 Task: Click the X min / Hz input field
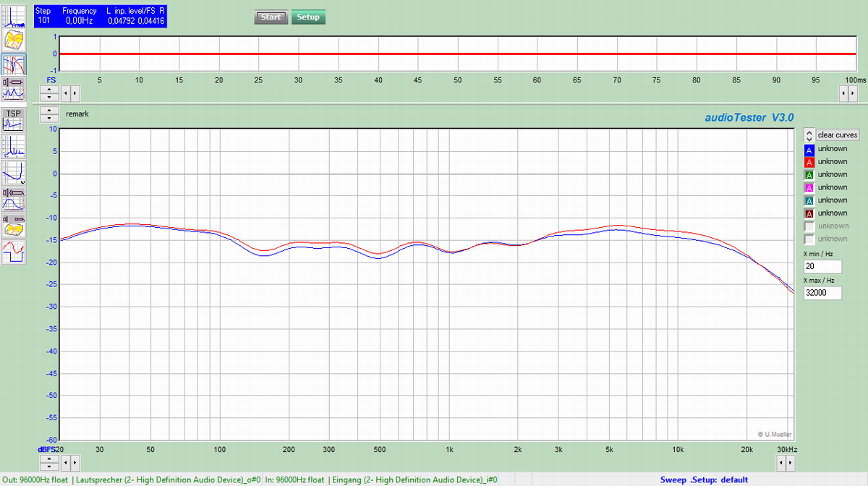point(822,267)
